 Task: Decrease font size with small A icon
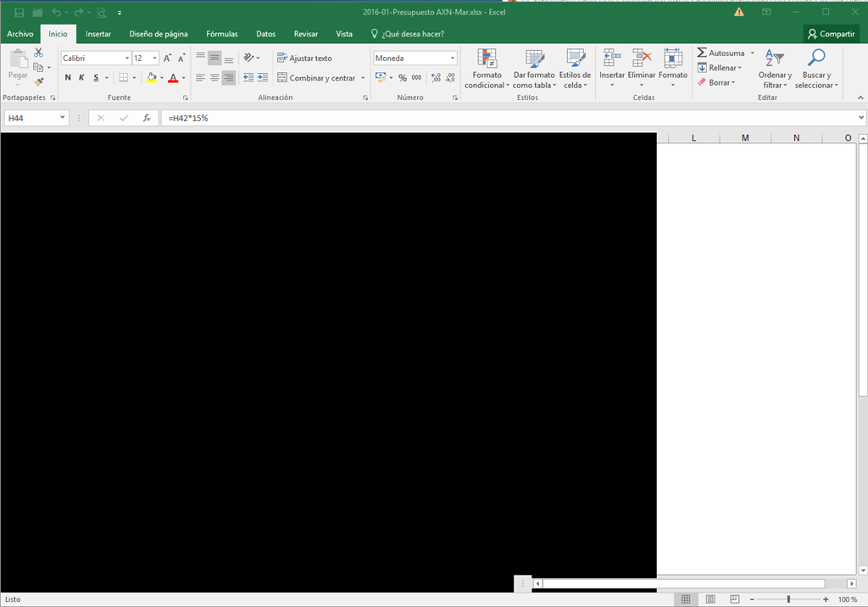pos(181,58)
